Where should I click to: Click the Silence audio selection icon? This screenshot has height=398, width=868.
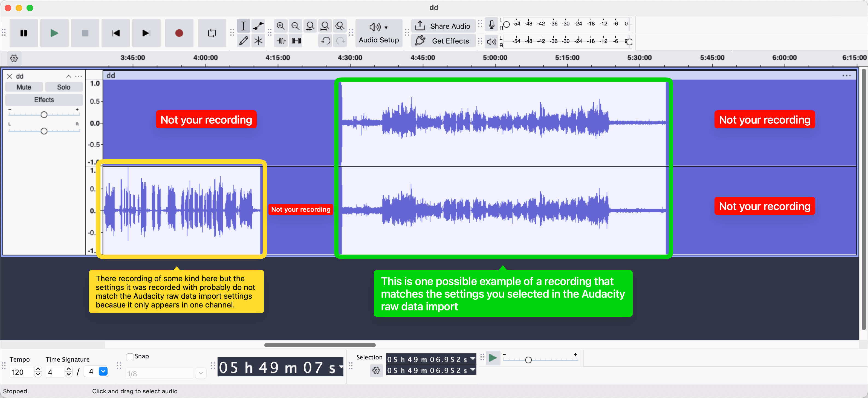(296, 41)
